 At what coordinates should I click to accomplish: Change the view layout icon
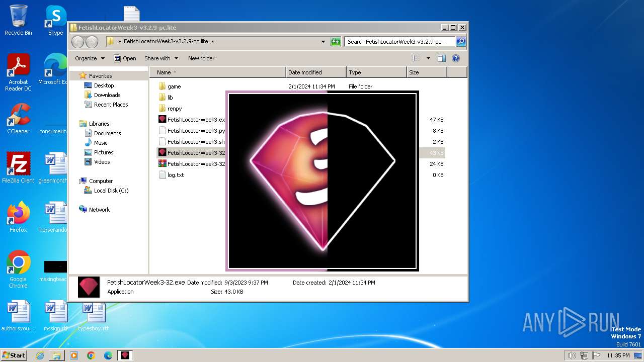click(416, 58)
